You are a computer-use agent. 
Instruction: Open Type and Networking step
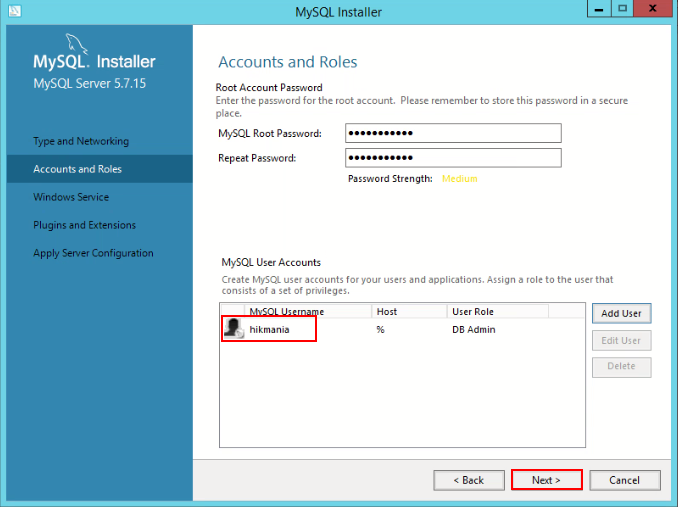81,141
